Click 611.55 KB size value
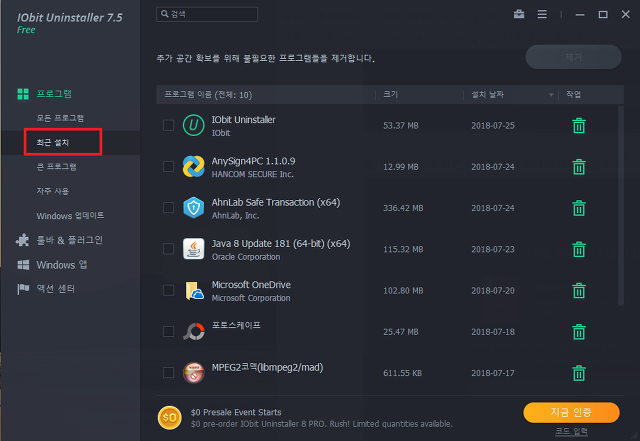This screenshot has width=640, height=441. [x=402, y=373]
